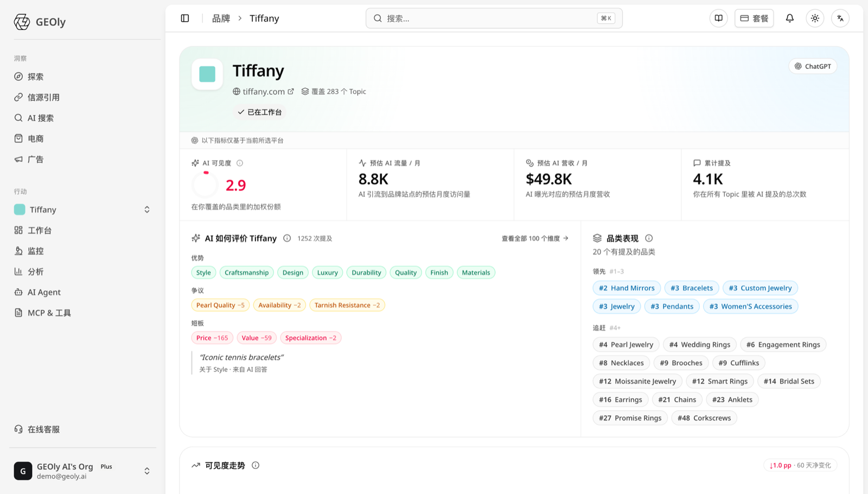The width and height of the screenshot is (868, 494).
Task: Select the Materials strength tag
Action: pyautogui.click(x=476, y=273)
